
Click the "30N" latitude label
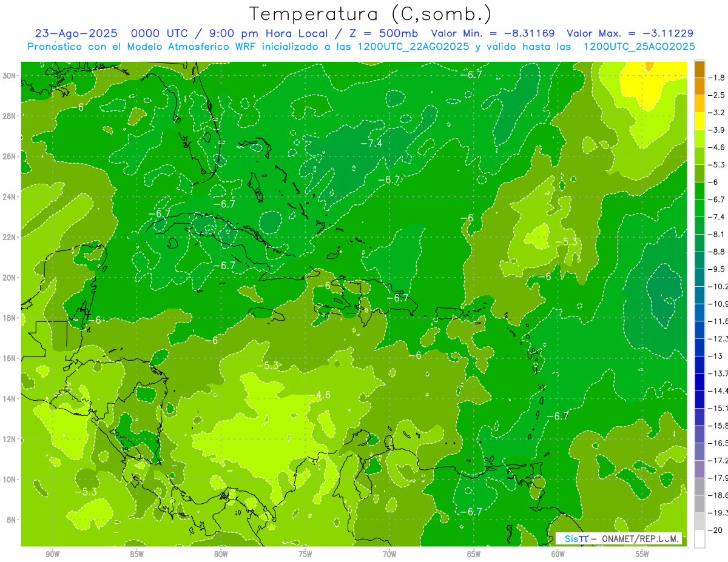click(10, 76)
